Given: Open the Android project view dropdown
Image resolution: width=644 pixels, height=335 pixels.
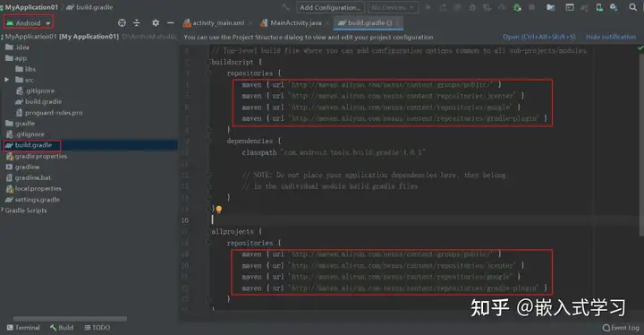Looking at the screenshot, I should [29, 23].
